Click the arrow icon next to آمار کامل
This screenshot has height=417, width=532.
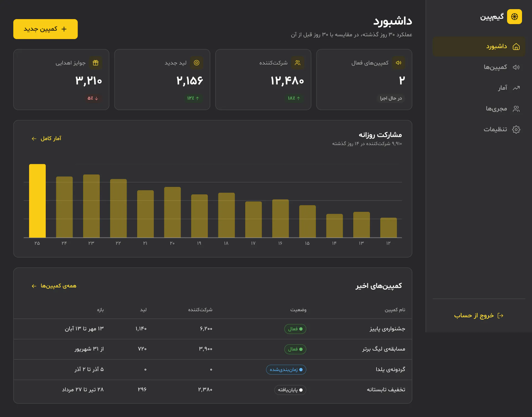pyautogui.click(x=34, y=138)
